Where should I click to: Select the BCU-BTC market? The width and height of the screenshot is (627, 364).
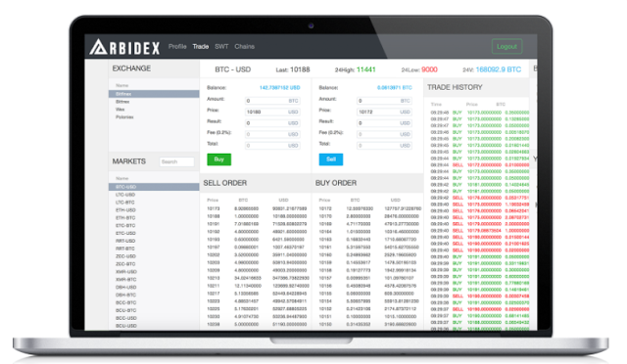(154, 310)
